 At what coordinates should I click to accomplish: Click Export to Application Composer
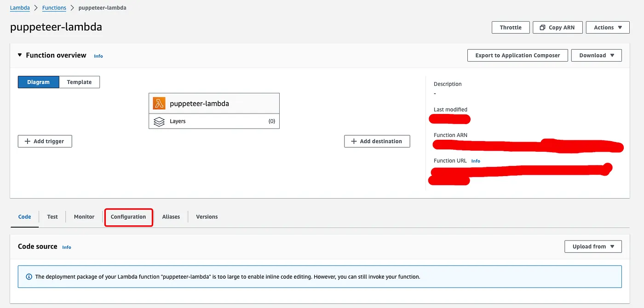517,56
